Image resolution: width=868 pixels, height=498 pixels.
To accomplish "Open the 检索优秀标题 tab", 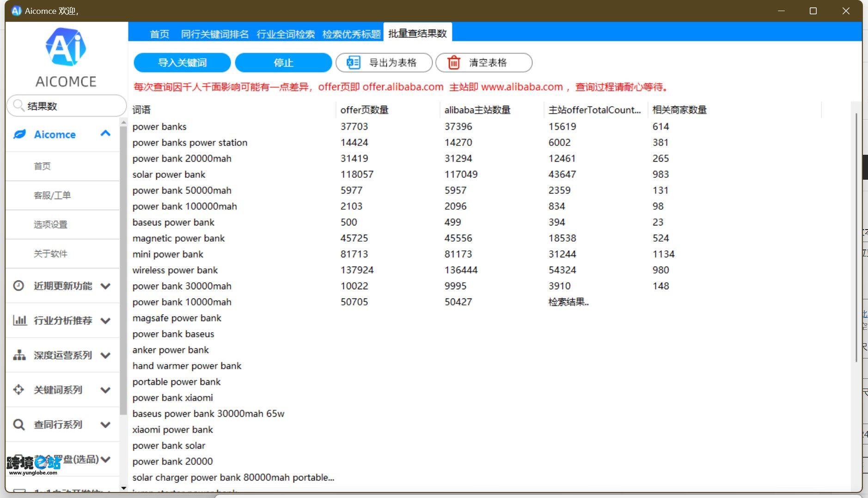I will [x=351, y=34].
